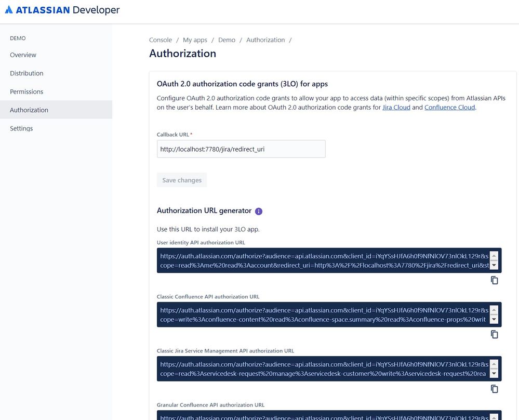Click the DEMO app name in sidebar
Screen dimensions: 519x420
[18, 38]
